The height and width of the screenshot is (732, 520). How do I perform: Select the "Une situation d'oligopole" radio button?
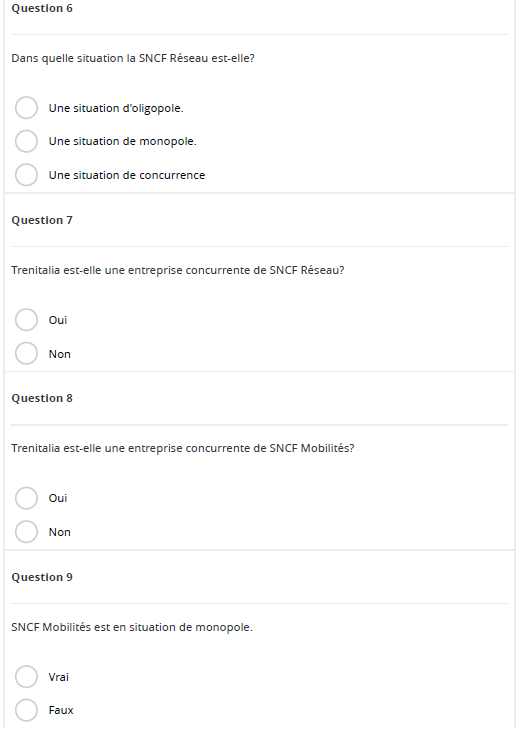tap(26, 108)
